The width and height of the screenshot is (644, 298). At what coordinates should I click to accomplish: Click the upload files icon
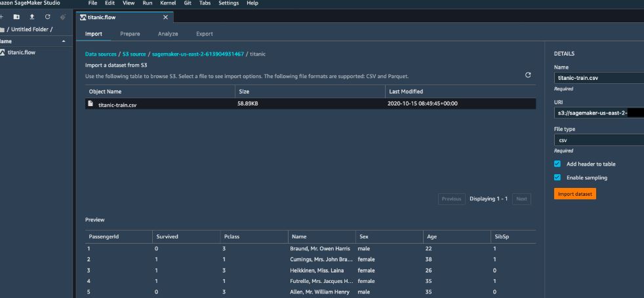(x=32, y=17)
